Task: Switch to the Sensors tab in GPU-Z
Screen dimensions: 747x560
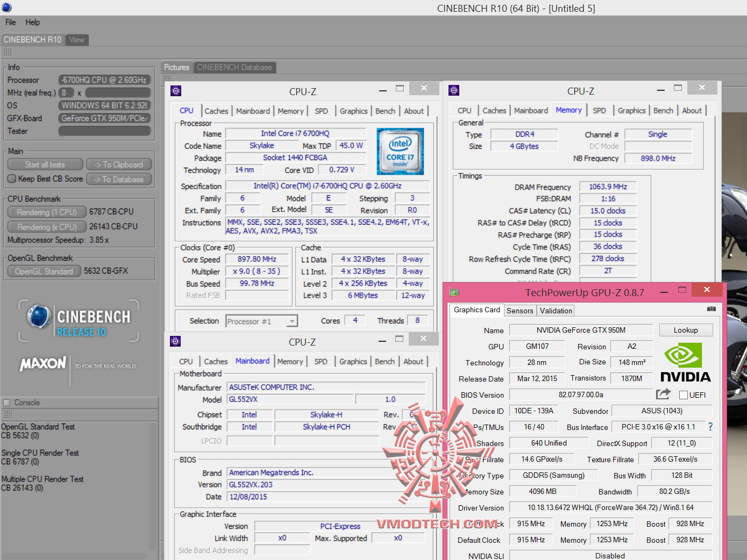Action: pos(520,311)
